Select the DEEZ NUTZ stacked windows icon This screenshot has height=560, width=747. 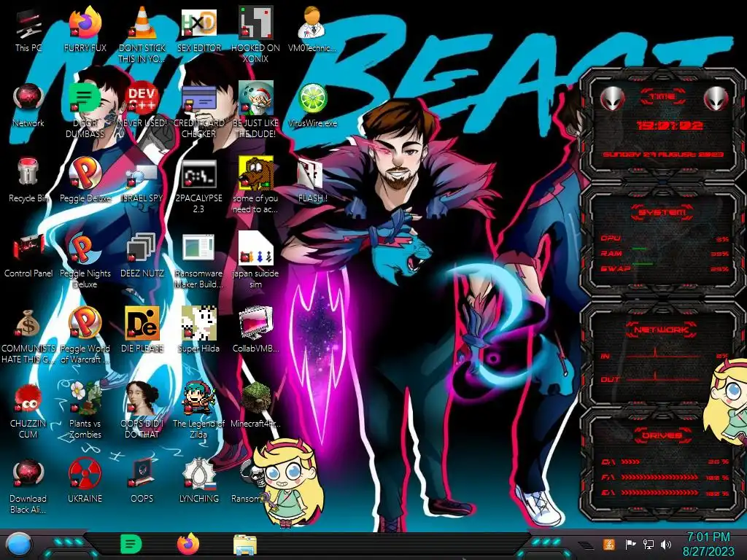(142, 255)
